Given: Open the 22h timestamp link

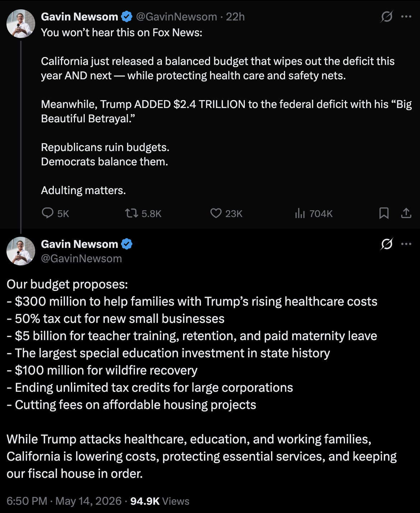Looking at the screenshot, I should click(x=235, y=17).
